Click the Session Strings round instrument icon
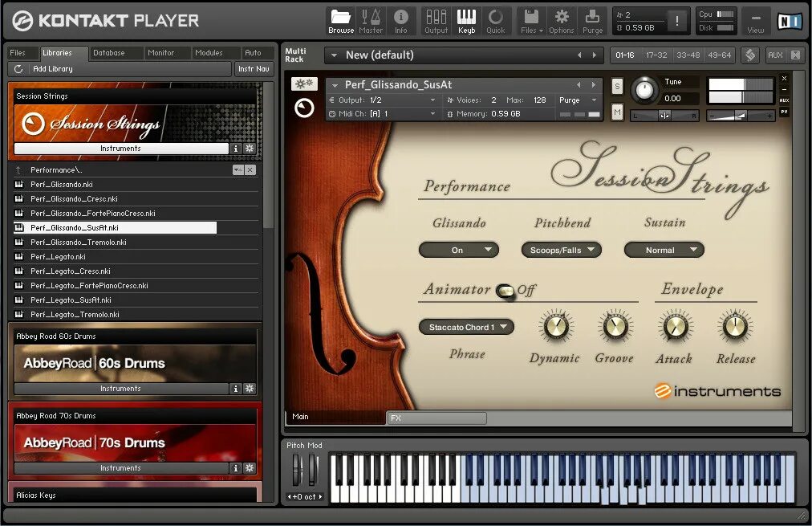 (304, 108)
